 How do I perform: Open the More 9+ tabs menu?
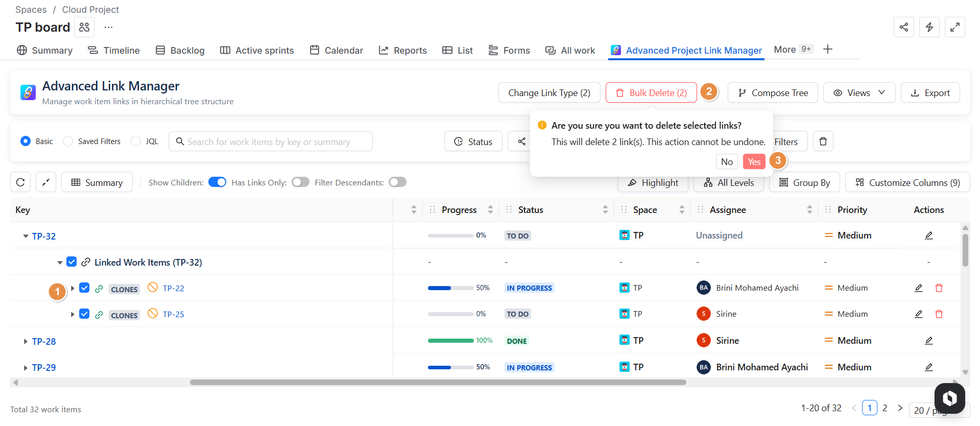point(793,50)
